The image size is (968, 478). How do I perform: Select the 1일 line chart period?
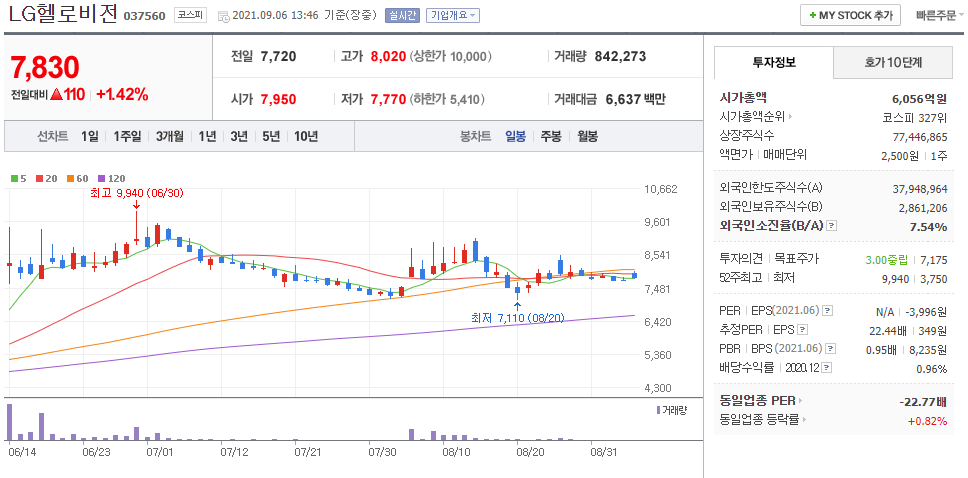coord(89,136)
